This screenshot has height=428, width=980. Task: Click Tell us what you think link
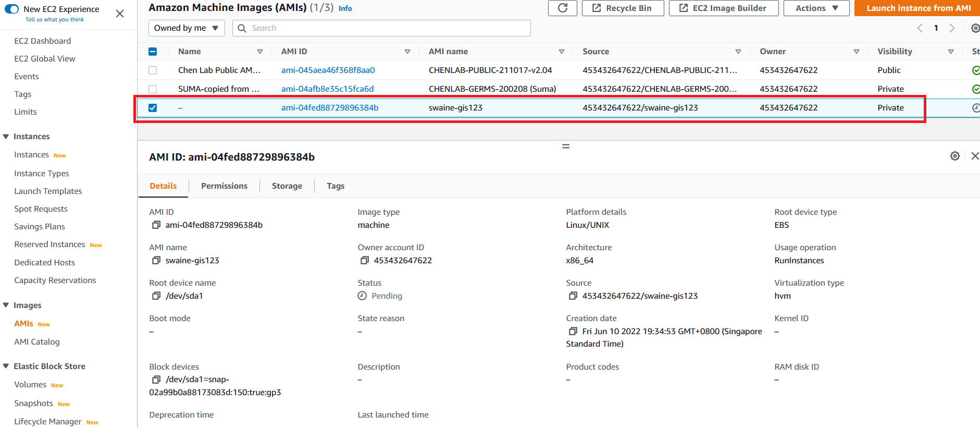tap(55, 19)
